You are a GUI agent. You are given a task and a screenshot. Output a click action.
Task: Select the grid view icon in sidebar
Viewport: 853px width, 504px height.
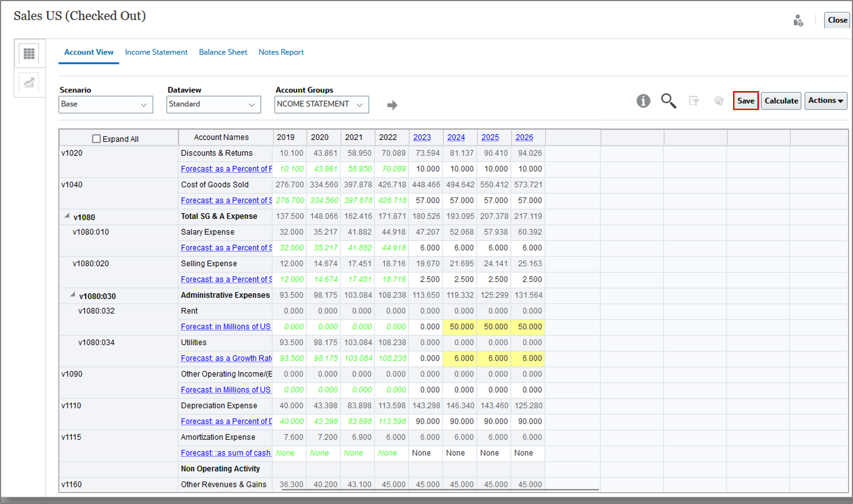[x=29, y=54]
